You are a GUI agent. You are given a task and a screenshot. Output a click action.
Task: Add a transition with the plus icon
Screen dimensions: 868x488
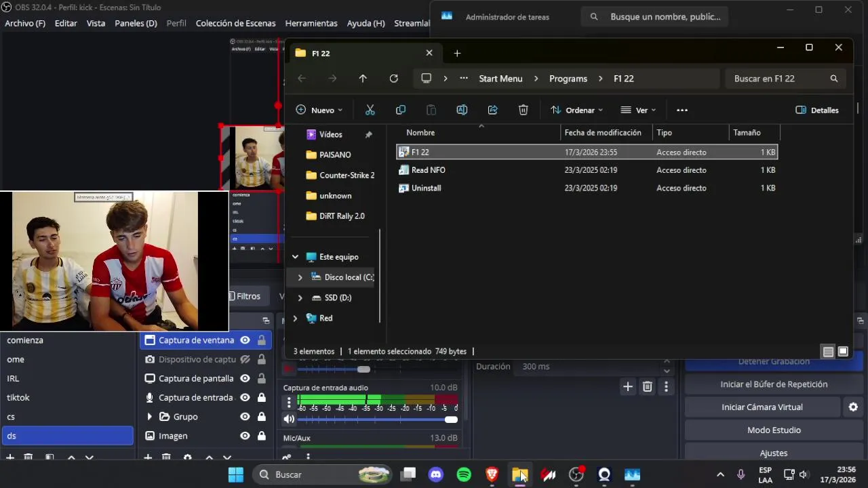tap(628, 386)
